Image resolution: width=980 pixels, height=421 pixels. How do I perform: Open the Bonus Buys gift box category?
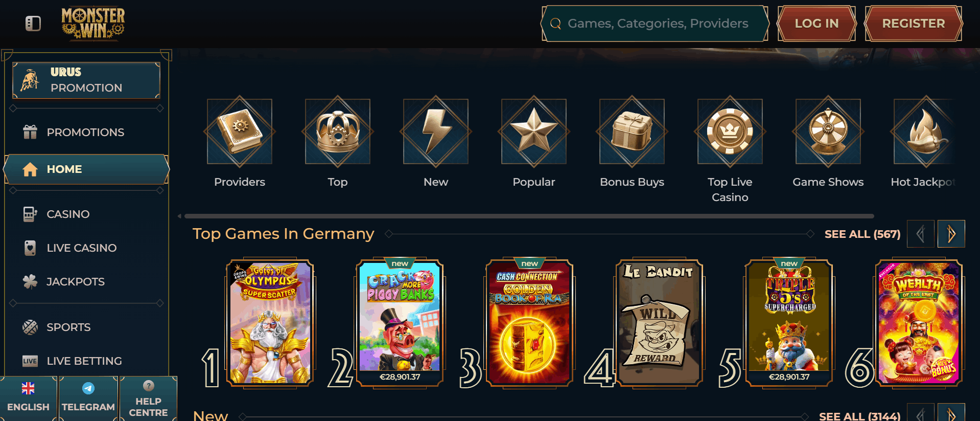(x=632, y=131)
